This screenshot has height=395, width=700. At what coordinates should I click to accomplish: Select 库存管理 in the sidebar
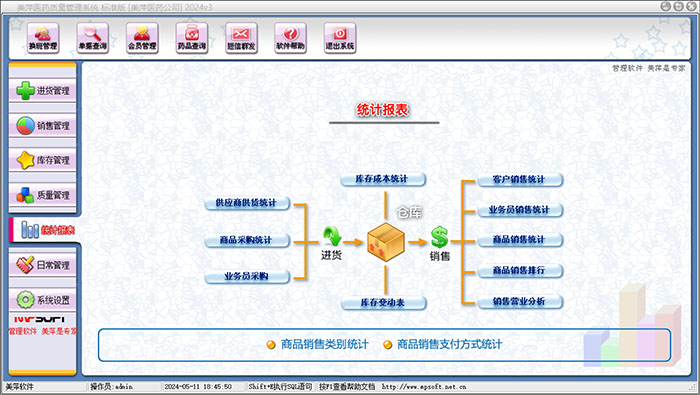pos(42,160)
